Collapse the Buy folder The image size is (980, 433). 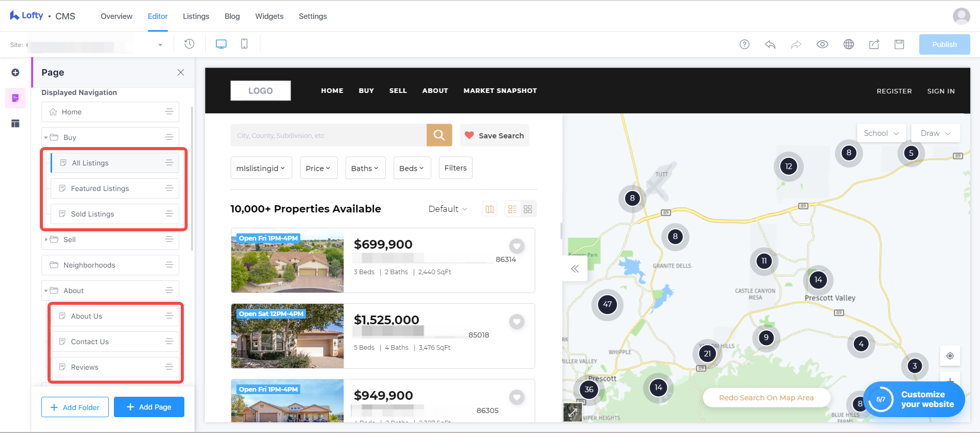pos(46,137)
